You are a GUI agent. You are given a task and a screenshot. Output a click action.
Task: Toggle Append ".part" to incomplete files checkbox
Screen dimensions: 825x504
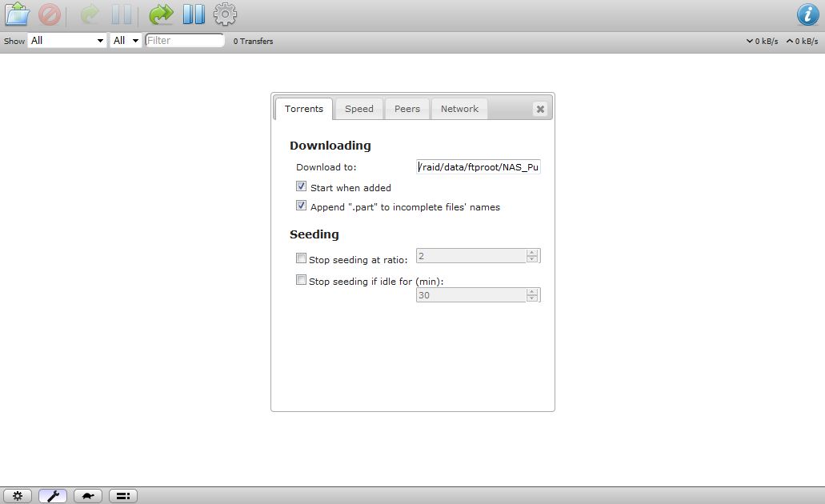[x=301, y=206]
